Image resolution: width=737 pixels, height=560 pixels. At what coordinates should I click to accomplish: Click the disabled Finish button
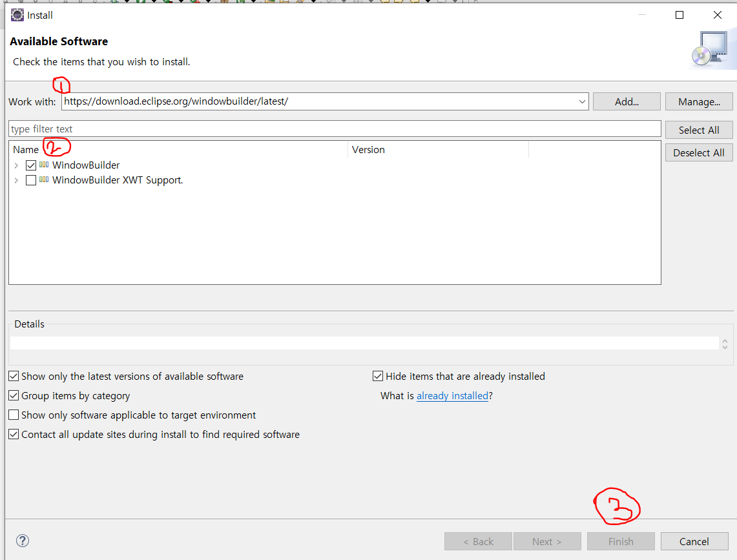click(x=621, y=541)
